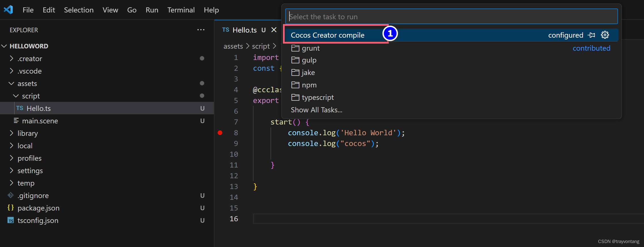This screenshot has width=644, height=247.
Task: Click the console.log('Hello World') code line
Action: click(x=346, y=133)
